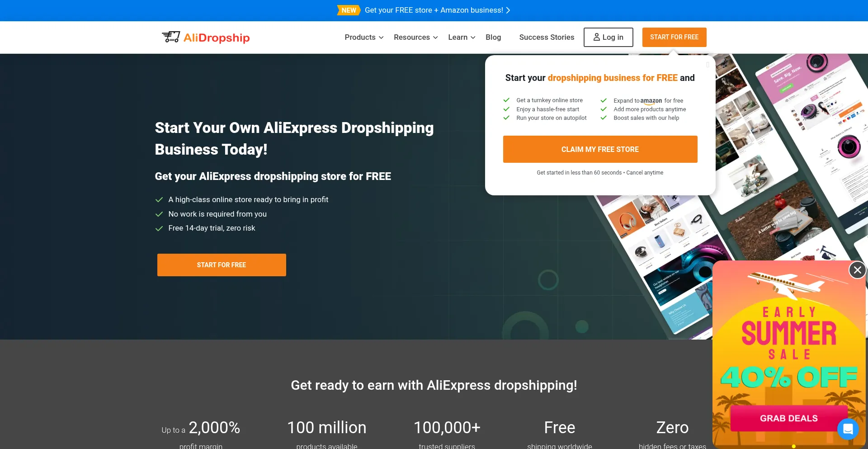Click checkmark beside 'Free 14-day trial, zero risk'
Viewport: 868px width, 449px height.
click(x=159, y=228)
